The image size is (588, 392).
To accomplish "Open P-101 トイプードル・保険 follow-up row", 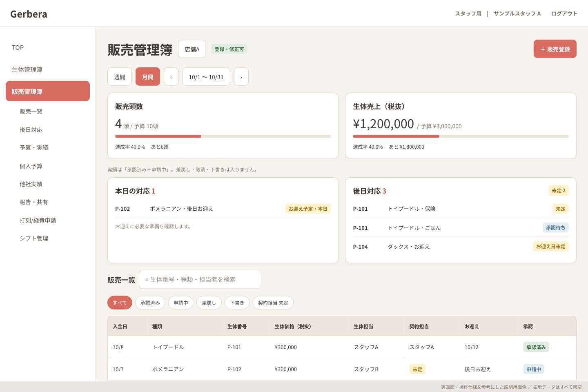I will click(x=461, y=209).
